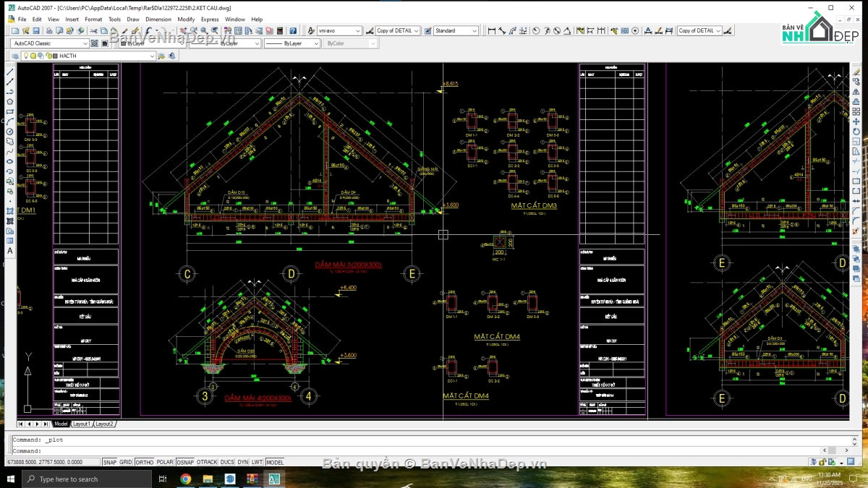868x488 pixels.
Task: Toggle ORTHO mode in status bar
Action: (145, 462)
